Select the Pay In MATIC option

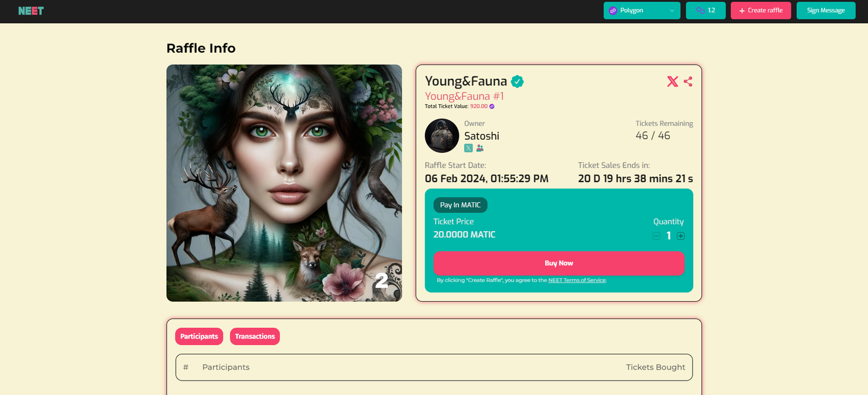[461, 205]
